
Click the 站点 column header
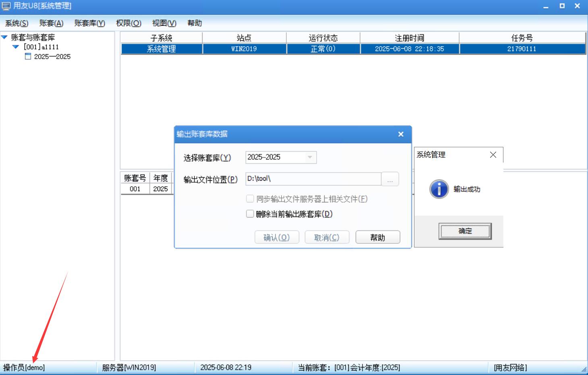[x=244, y=38]
